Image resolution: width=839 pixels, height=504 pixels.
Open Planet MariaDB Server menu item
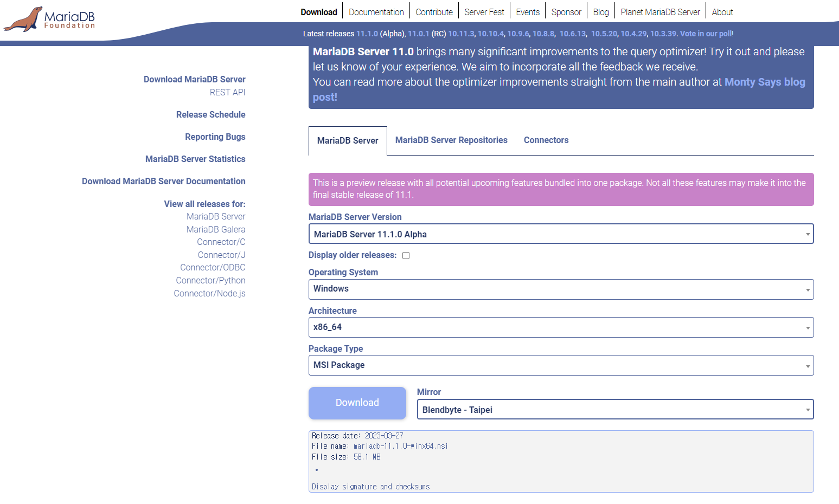[x=660, y=12]
